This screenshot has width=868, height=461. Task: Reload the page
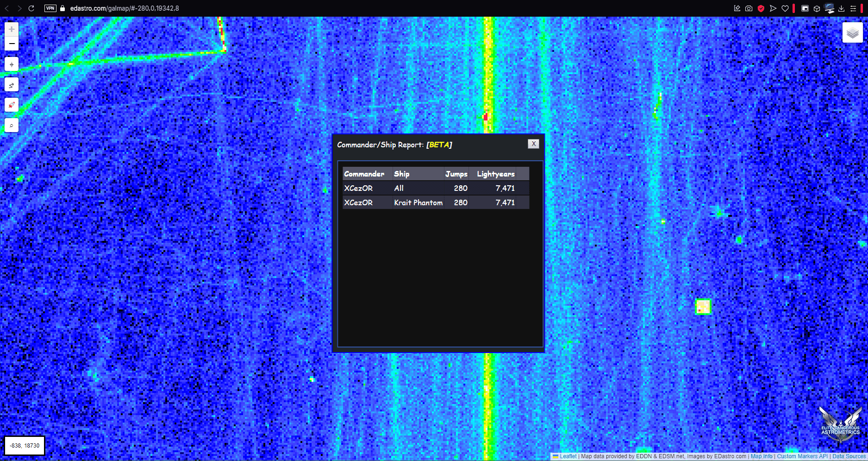(x=31, y=8)
